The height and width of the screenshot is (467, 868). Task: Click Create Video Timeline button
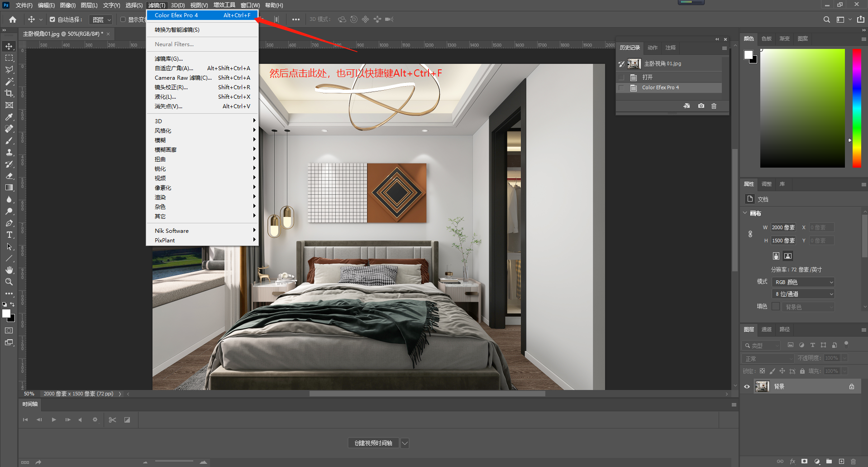[373, 443]
